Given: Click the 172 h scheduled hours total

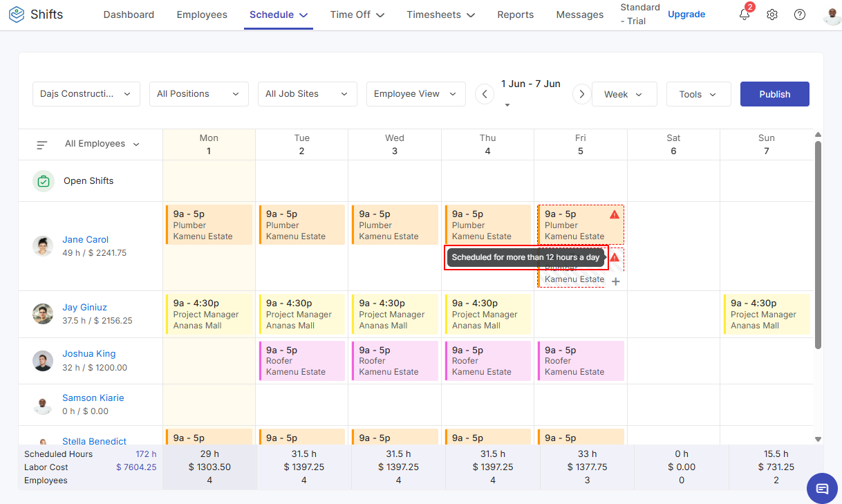Looking at the screenshot, I should click(x=146, y=454).
